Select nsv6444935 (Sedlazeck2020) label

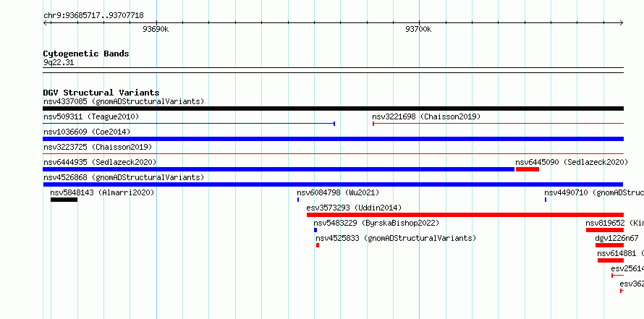(100, 162)
